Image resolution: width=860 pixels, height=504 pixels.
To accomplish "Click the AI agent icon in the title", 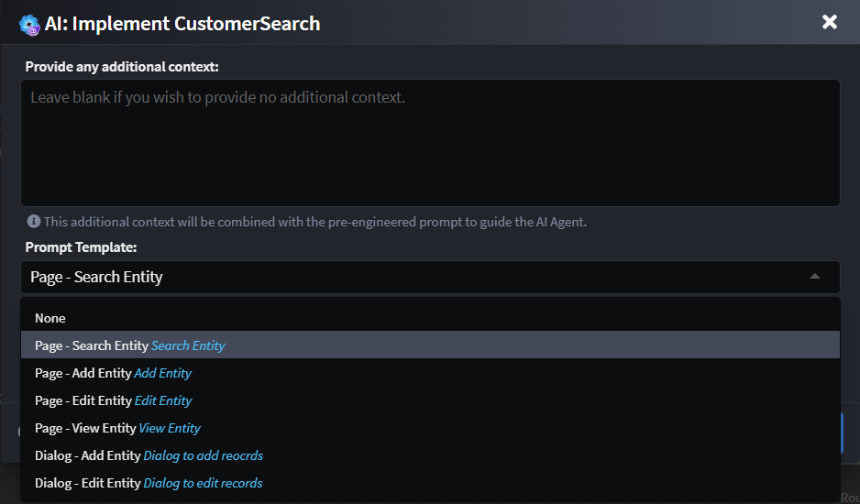I will pyautogui.click(x=29, y=24).
